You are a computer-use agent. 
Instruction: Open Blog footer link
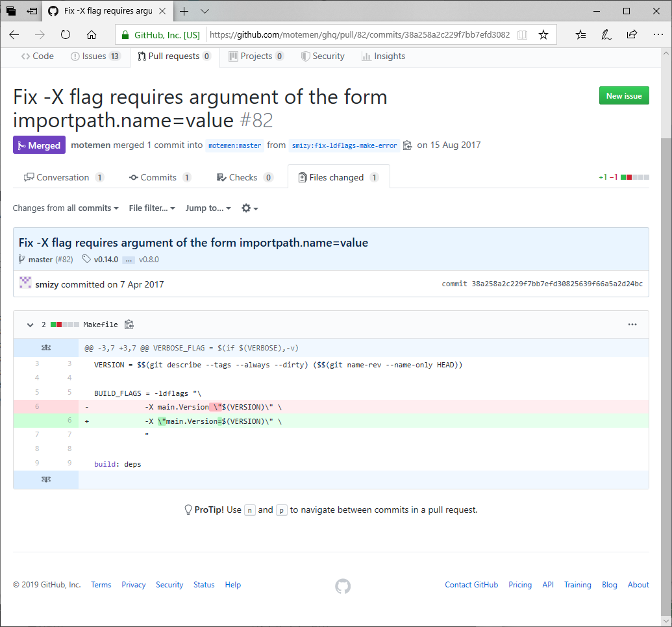point(610,585)
